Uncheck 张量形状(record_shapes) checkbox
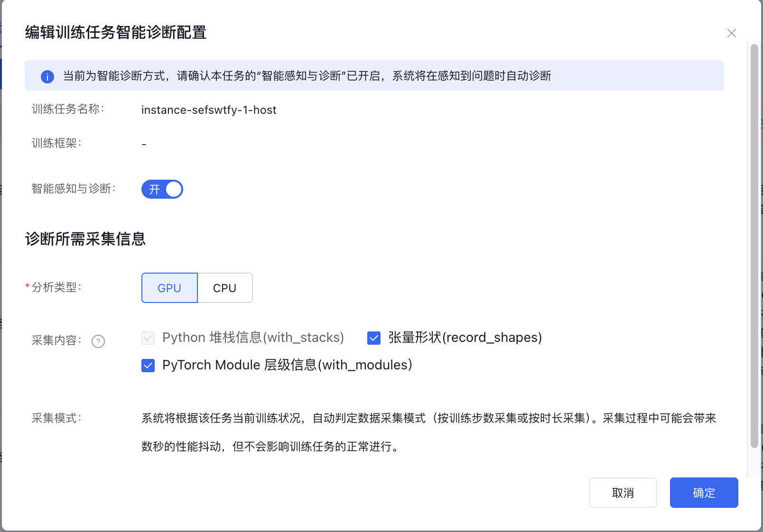Image resolution: width=763 pixels, height=532 pixels. 374,338
